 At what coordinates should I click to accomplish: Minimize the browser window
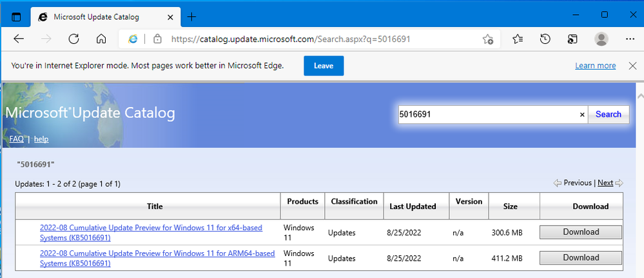click(x=576, y=15)
